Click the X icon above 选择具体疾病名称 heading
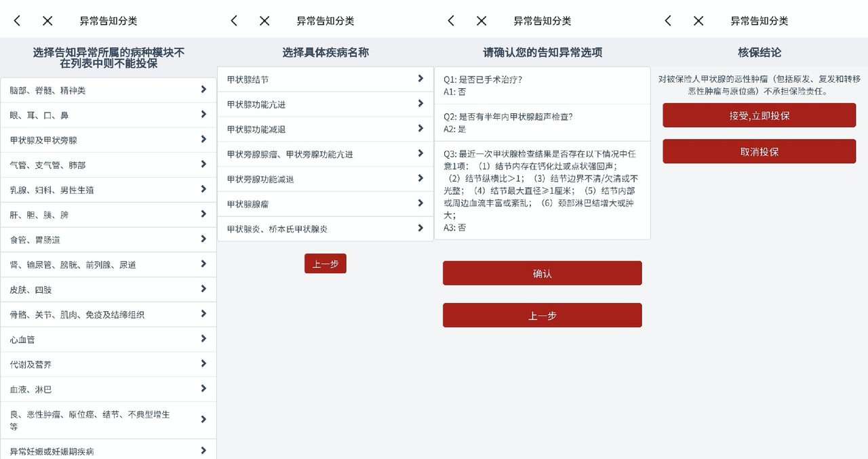Screen dimensions: 868x459 click(264, 21)
